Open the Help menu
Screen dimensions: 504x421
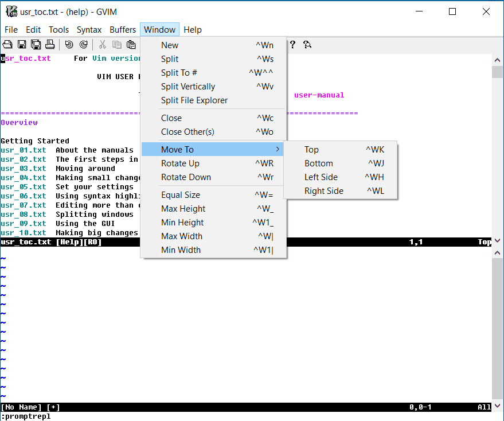click(193, 30)
